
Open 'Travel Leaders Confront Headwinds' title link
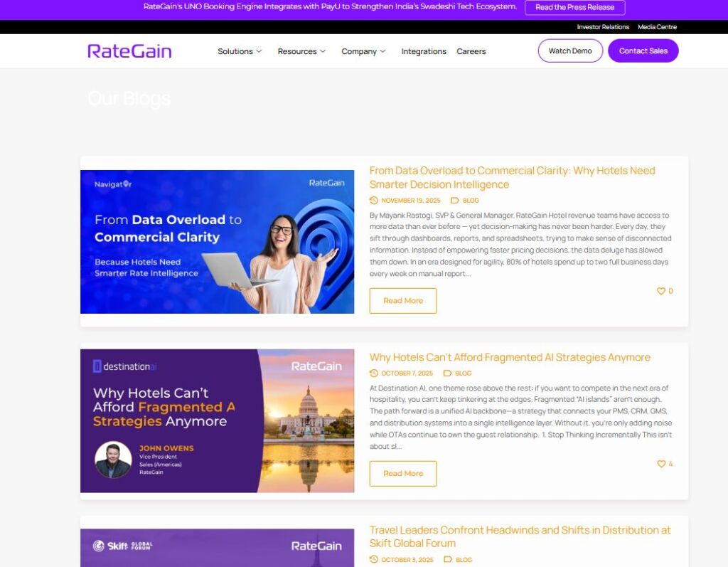point(520,536)
